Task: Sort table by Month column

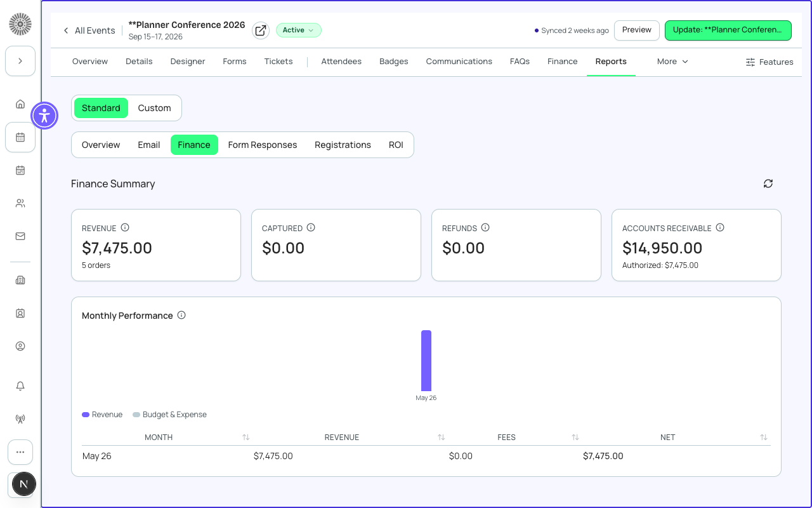Action: click(246, 438)
